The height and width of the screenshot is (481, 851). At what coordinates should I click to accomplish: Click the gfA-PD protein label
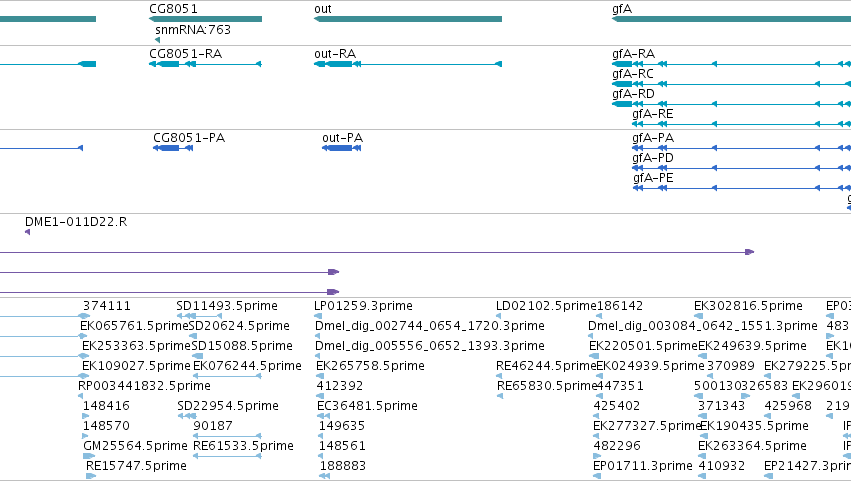pos(653,158)
